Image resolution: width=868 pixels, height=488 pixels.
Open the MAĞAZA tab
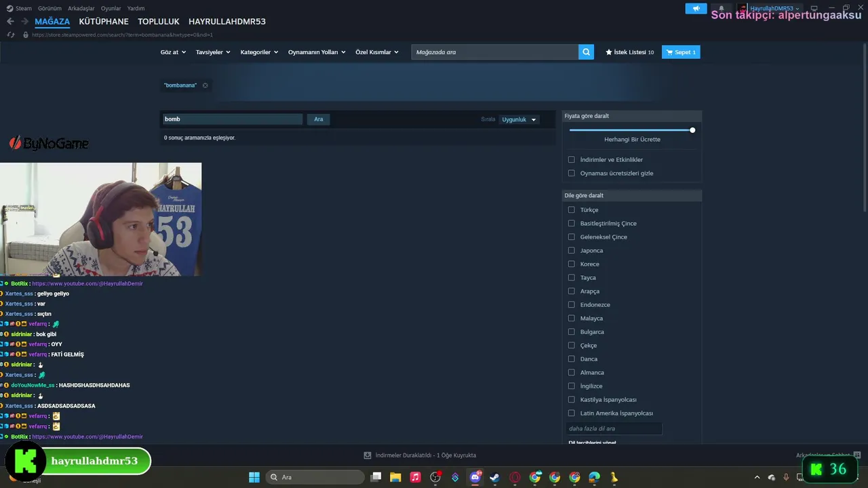point(52,22)
